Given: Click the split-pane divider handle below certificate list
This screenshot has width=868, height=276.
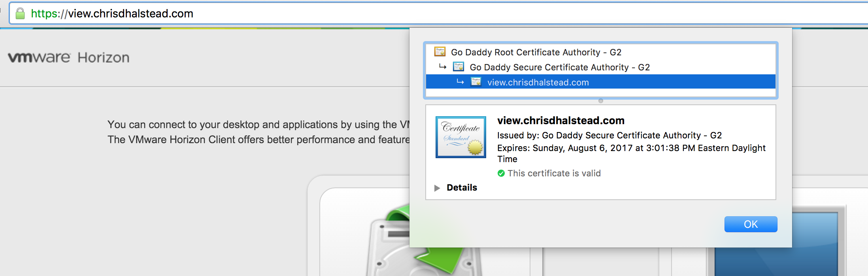Looking at the screenshot, I should 600,101.
